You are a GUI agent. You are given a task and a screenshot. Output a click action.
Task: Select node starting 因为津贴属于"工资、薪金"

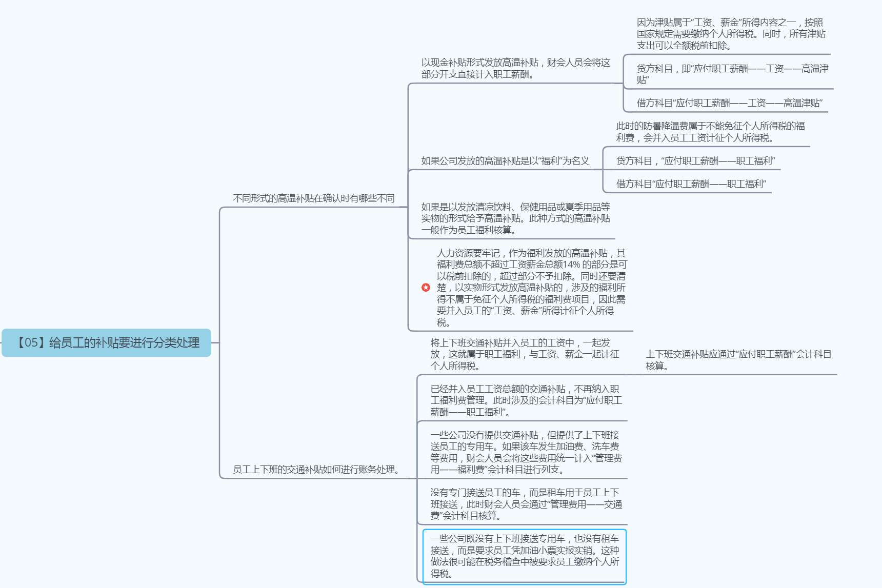731,34
